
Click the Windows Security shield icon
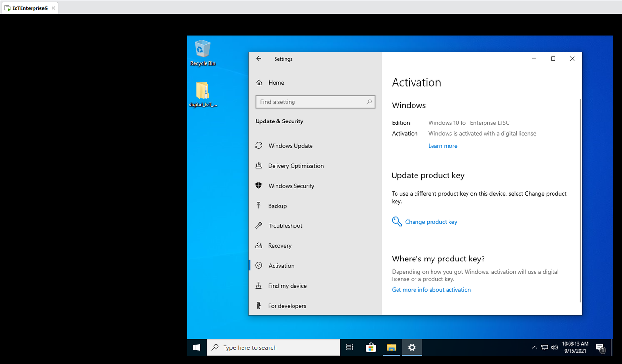coord(259,186)
